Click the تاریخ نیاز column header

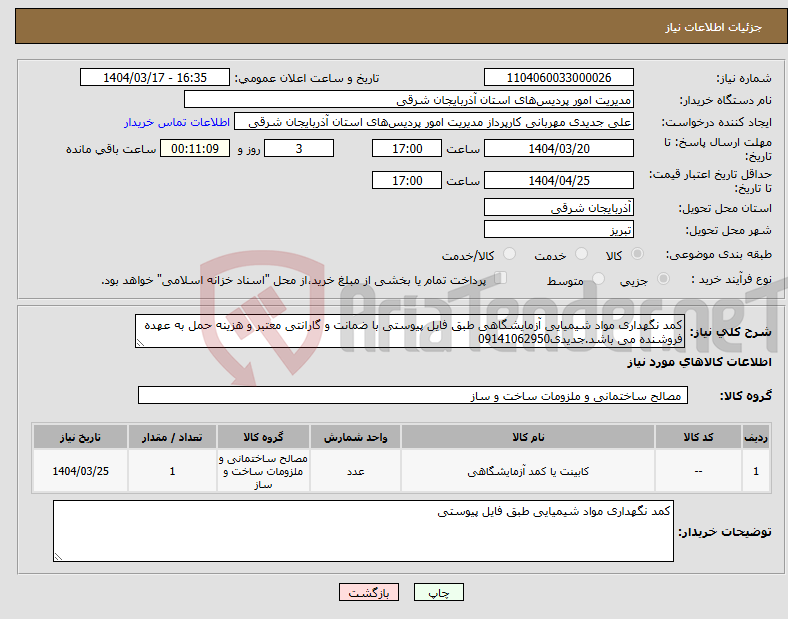[80, 437]
